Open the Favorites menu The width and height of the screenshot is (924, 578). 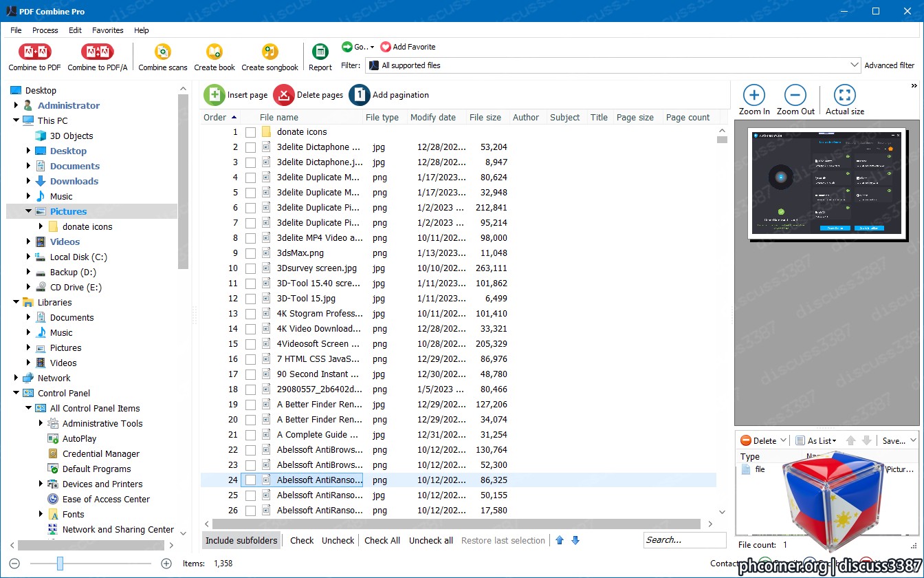tap(108, 30)
